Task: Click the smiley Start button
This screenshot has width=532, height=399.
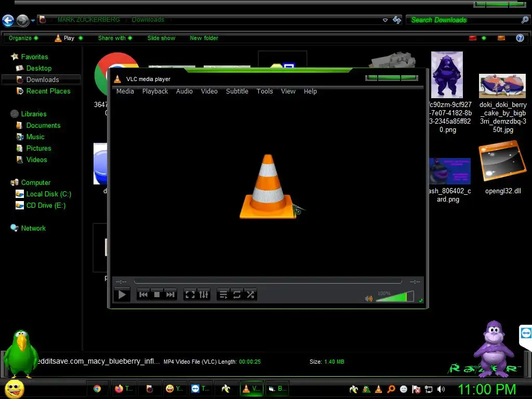Action: [14, 389]
